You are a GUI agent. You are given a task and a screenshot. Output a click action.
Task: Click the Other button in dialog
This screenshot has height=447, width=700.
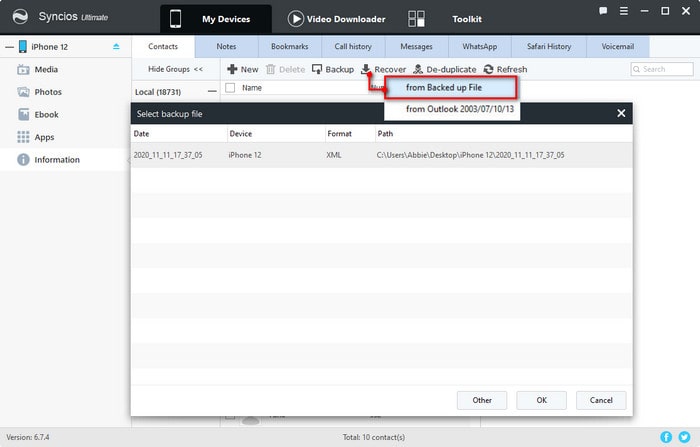(x=482, y=400)
